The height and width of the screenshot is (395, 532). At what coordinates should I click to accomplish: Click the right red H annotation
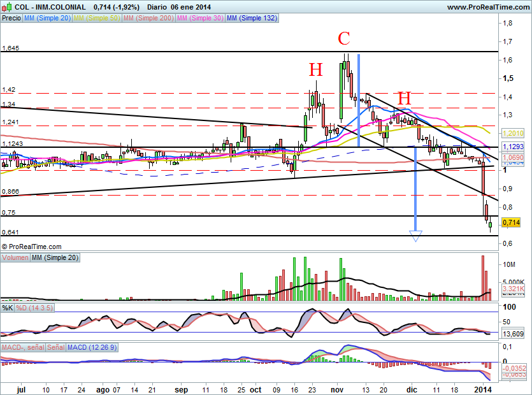404,98
